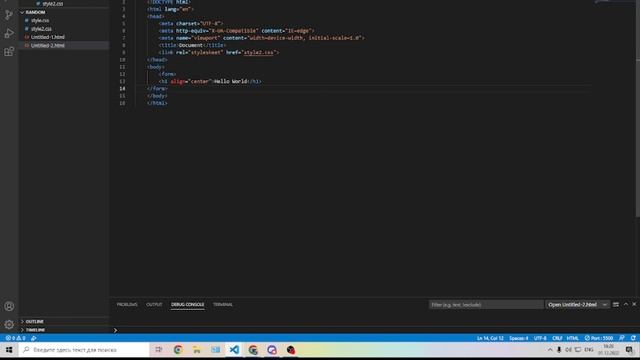Switch to the PROBLEMS tab

[127, 304]
